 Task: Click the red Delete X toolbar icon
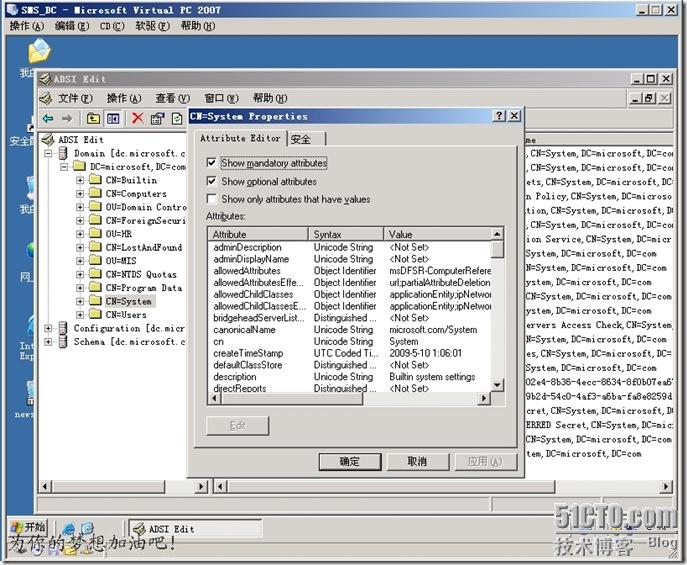138,118
